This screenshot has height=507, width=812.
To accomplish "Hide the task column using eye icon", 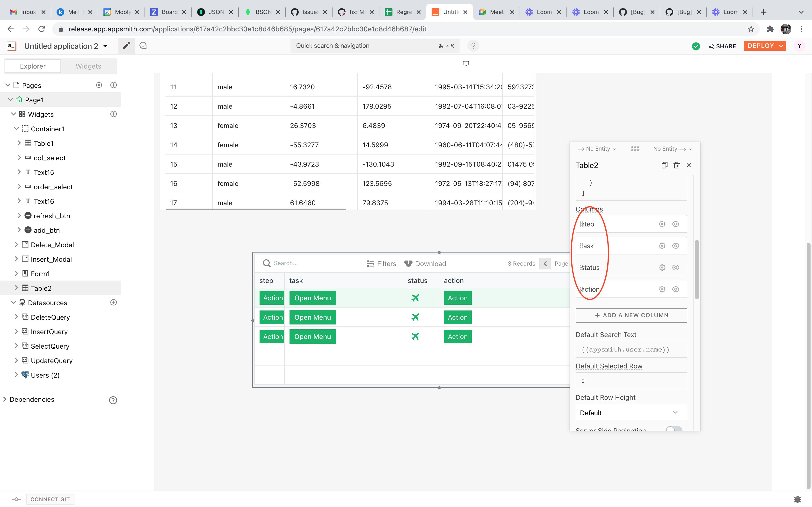I will pyautogui.click(x=675, y=246).
